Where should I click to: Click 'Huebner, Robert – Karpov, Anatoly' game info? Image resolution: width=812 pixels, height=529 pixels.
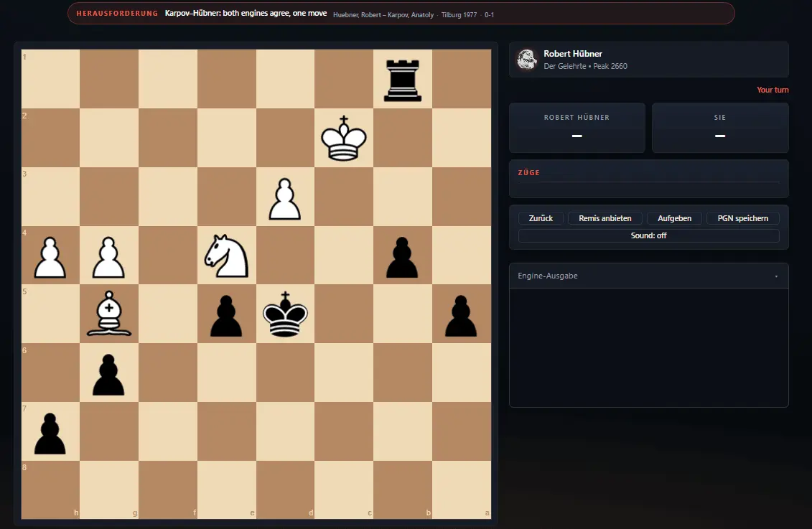tap(383, 15)
